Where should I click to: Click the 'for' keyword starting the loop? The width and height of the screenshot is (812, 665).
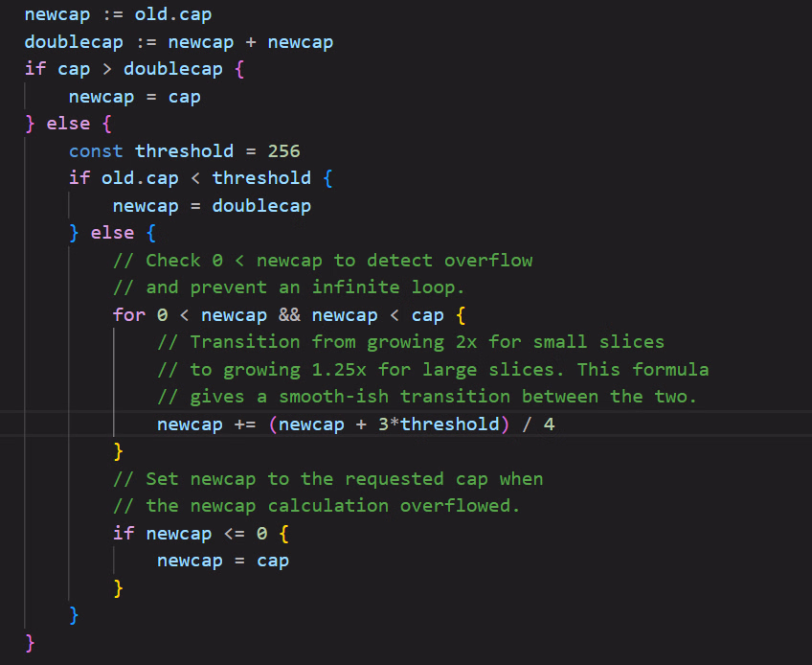tap(128, 314)
